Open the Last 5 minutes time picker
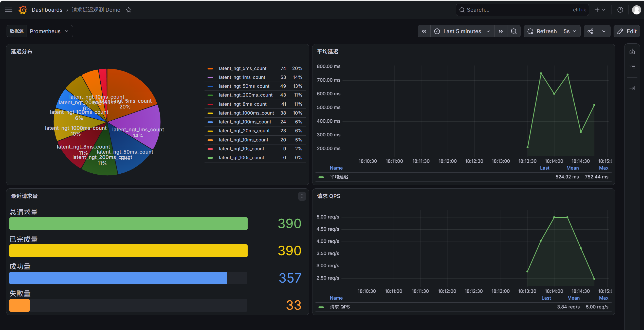Screen dimensions: 644x330 tap(462, 31)
